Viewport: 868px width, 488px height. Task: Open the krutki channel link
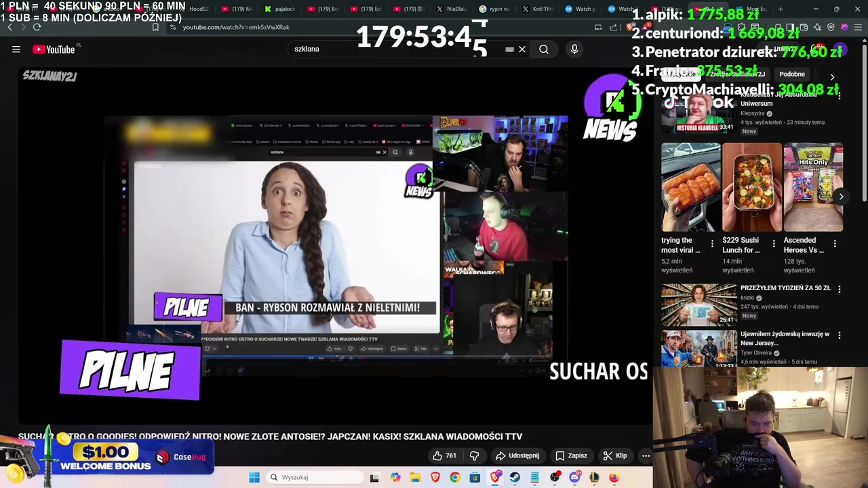(x=748, y=298)
